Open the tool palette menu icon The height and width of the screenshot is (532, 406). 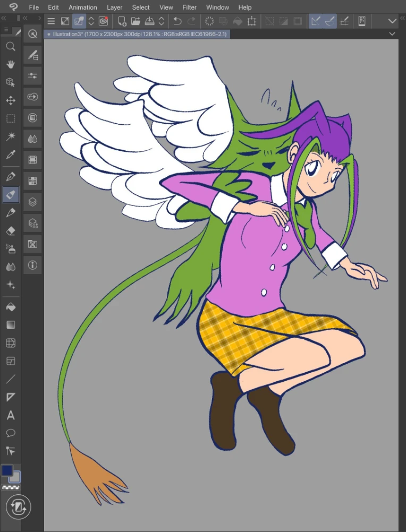pos(6,30)
